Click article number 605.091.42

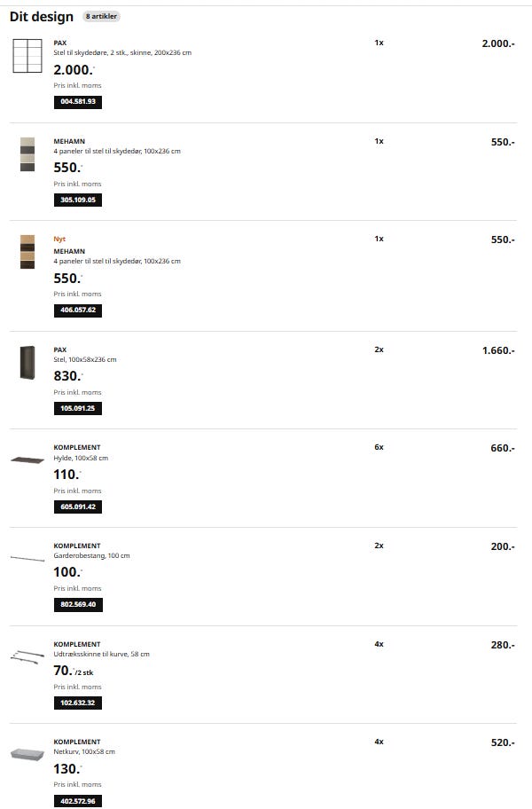pos(78,507)
